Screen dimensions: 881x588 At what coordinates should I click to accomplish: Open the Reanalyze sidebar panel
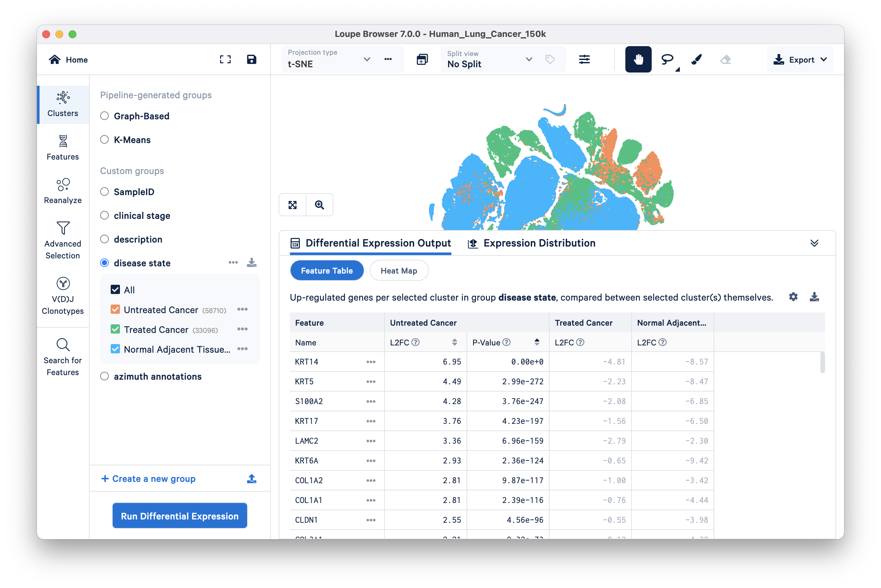[63, 191]
